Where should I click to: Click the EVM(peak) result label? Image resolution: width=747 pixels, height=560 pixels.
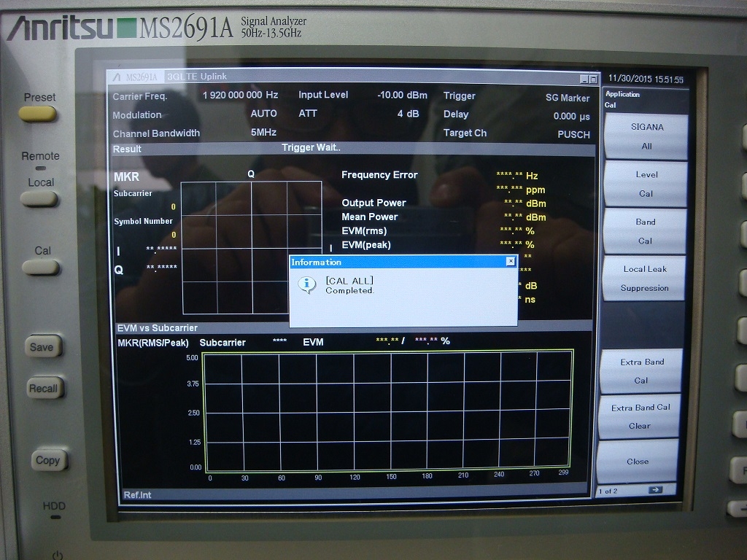click(x=366, y=245)
